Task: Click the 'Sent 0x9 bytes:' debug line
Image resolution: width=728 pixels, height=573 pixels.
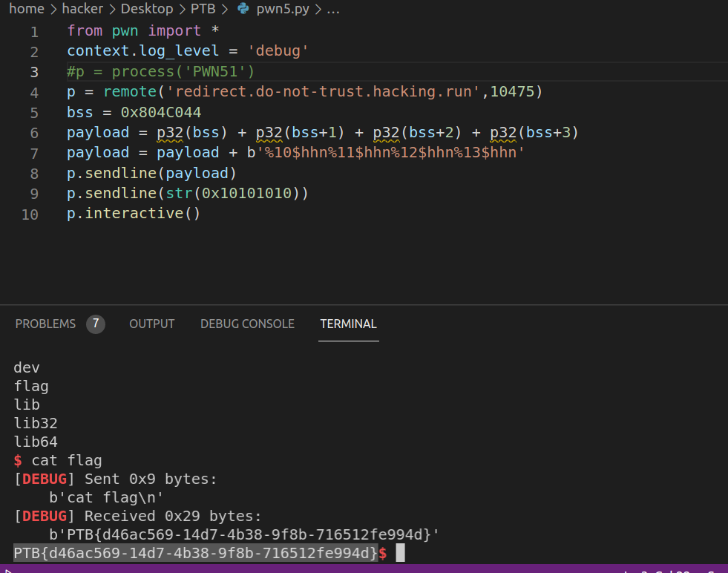Action: 151,479
